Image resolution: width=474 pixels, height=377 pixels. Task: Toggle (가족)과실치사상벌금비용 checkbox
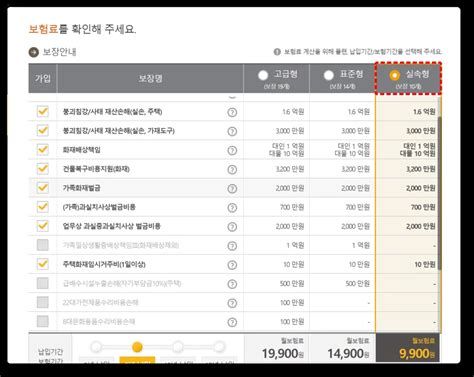click(43, 207)
